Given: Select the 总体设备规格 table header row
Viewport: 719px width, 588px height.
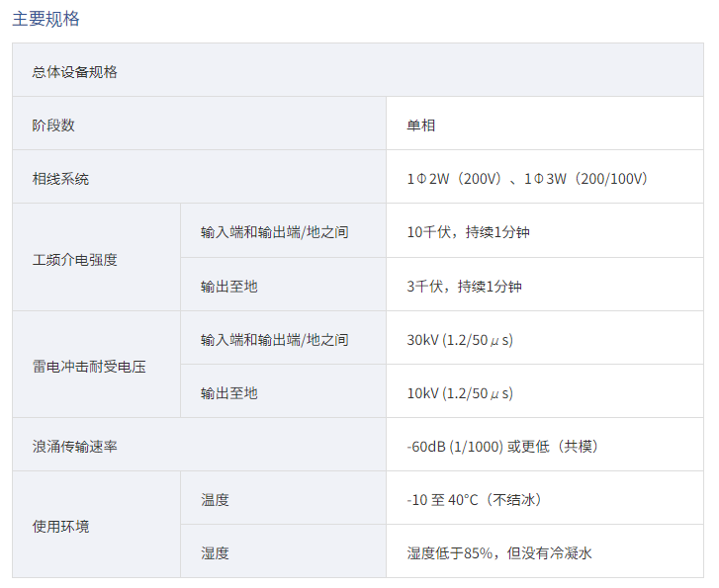Looking at the screenshot, I should click(74, 72).
